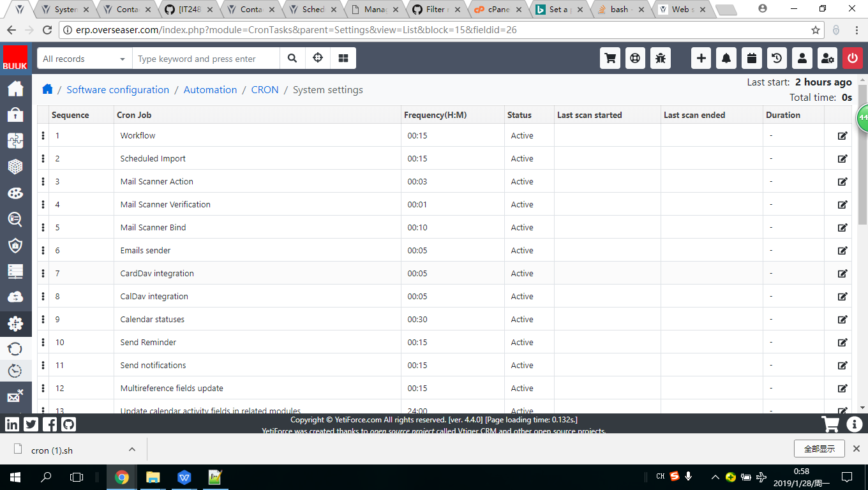868x490 pixels.
Task: Click drag handle of Scheduled Import row
Action: 43,158
